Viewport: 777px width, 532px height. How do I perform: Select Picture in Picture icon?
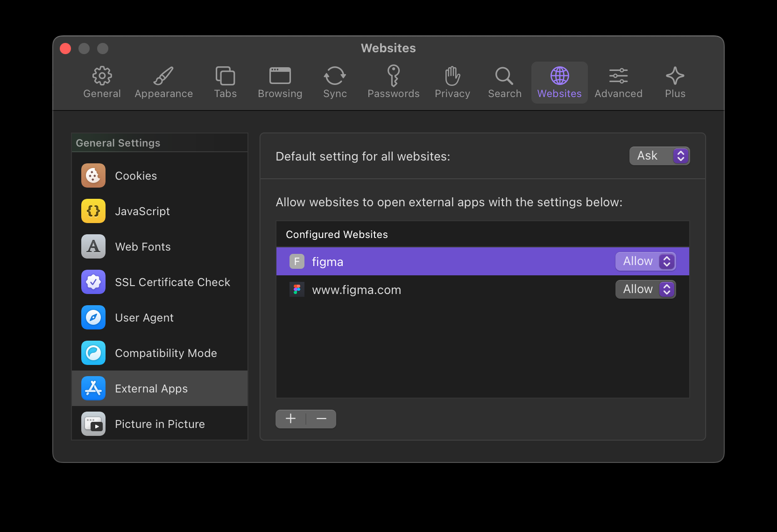click(93, 424)
